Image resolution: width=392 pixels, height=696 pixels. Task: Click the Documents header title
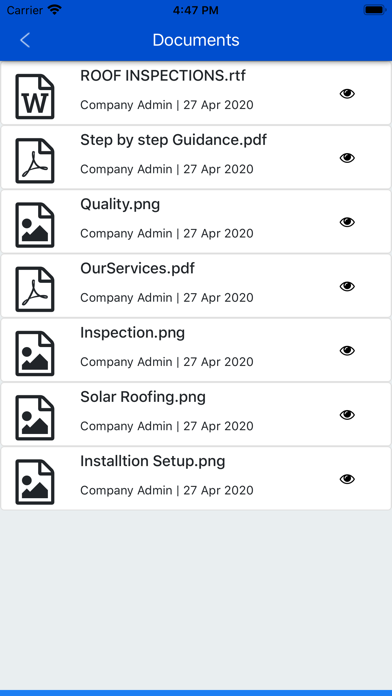(196, 40)
